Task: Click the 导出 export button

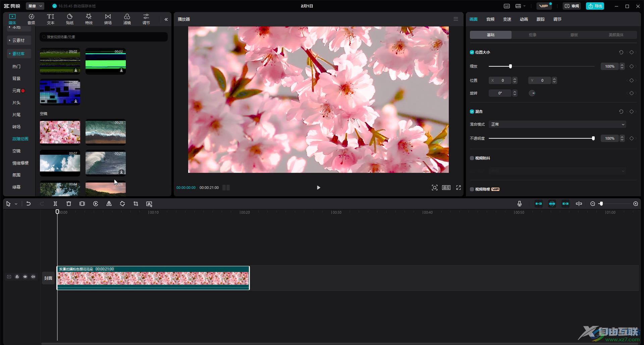Action: coord(595,6)
